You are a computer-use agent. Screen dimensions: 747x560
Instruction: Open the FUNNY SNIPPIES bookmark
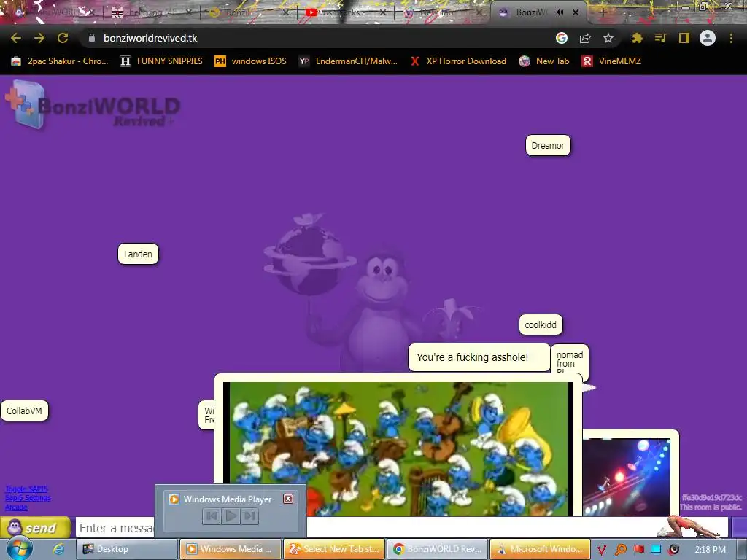click(161, 61)
